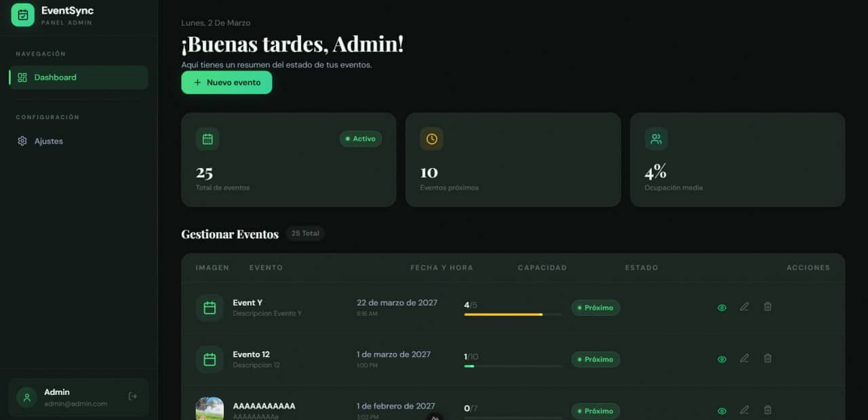The width and height of the screenshot is (868, 420).
Task: Click the ACCIONES column header
Action: pos(808,268)
